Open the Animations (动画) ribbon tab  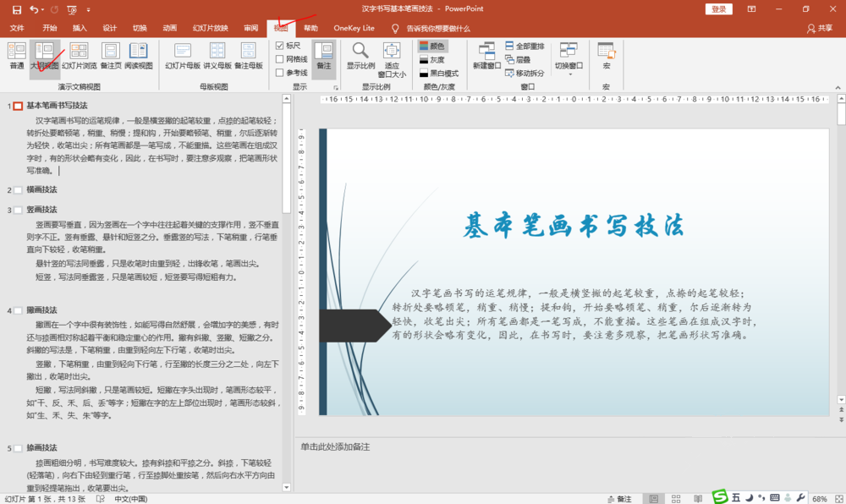pyautogui.click(x=170, y=28)
